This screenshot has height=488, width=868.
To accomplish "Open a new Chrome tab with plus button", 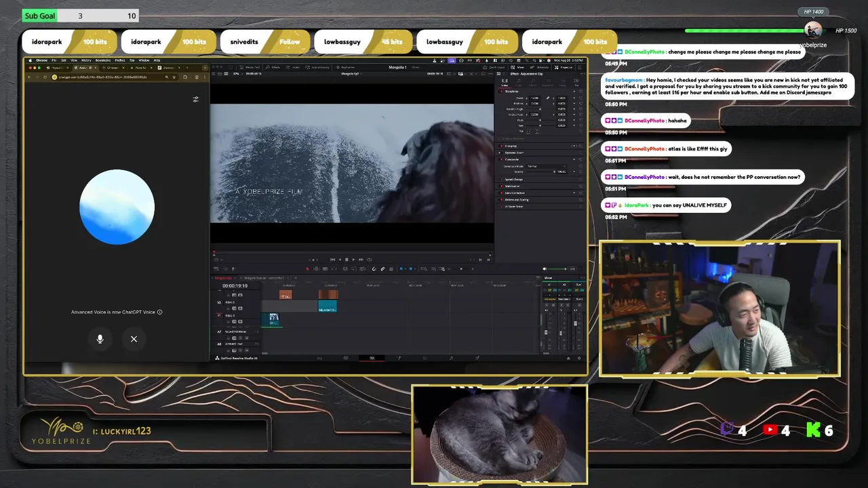I will [187, 68].
